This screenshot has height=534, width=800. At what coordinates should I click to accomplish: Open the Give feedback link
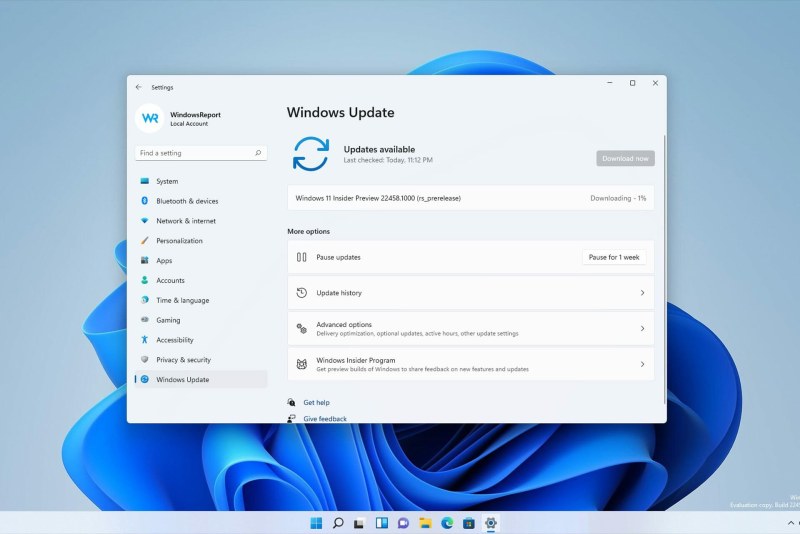(x=325, y=419)
